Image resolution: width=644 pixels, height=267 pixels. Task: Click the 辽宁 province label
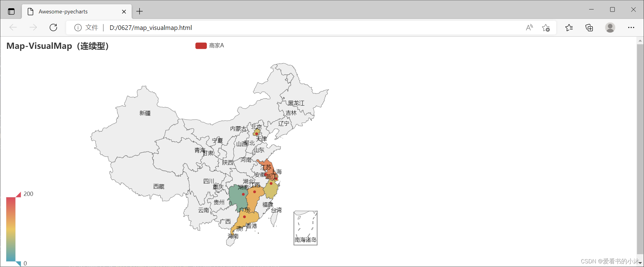(x=284, y=124)
